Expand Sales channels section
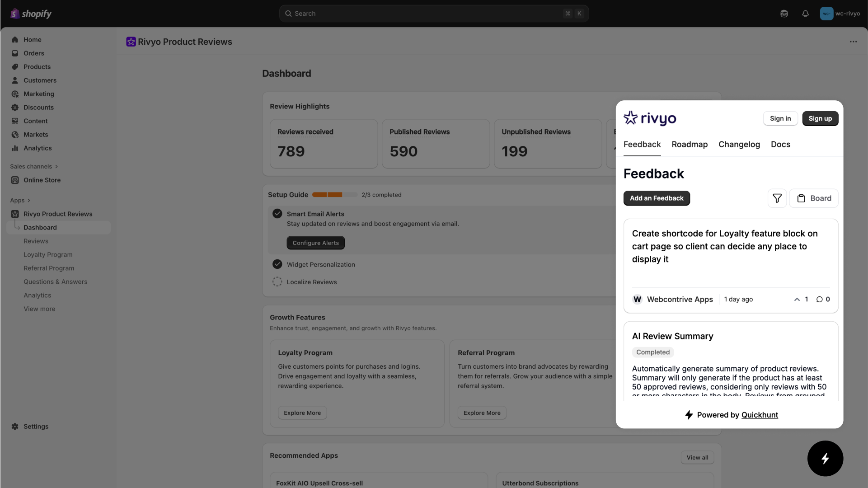Screen dimensions: 868x488 coord(34,166)
